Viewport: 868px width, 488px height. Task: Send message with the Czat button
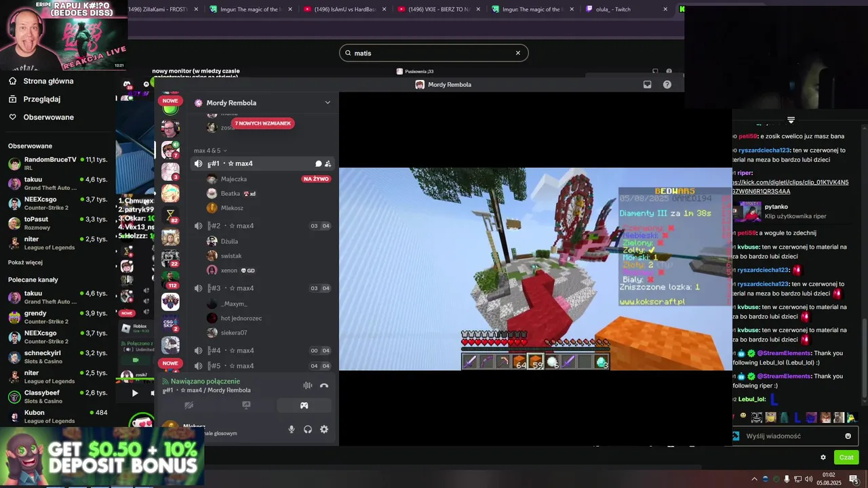tap(846, 457)
